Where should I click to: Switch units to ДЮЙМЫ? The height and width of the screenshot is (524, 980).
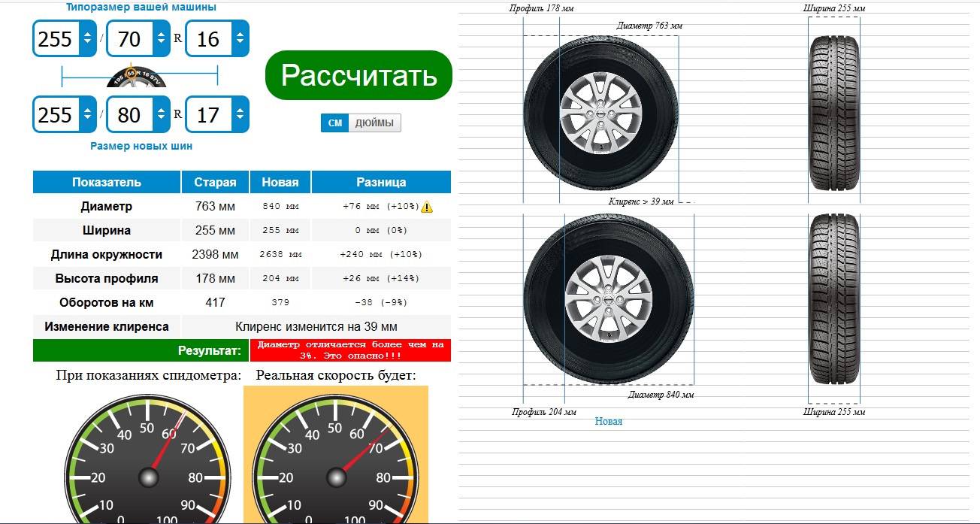pyautogui.click(x=374, y=123)
